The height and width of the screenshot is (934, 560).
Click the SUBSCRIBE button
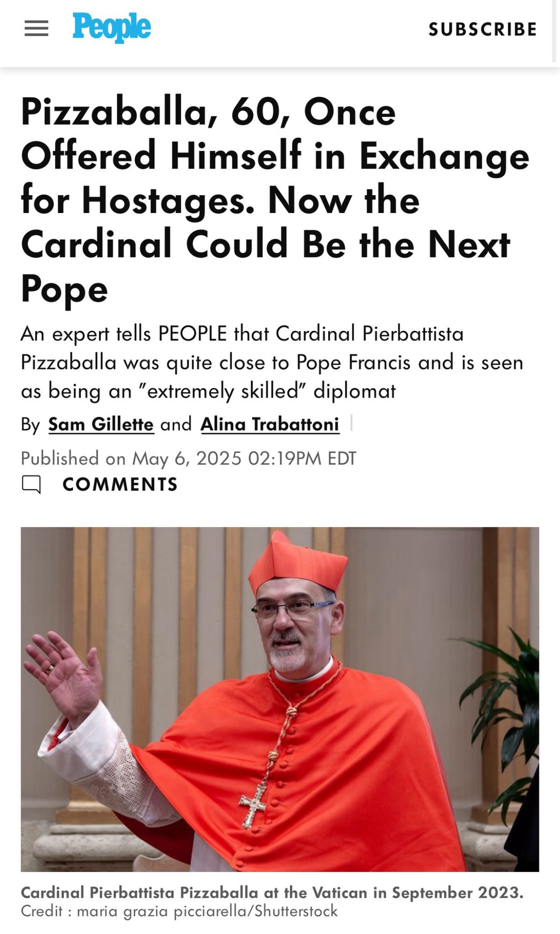(x=483, y=29)
